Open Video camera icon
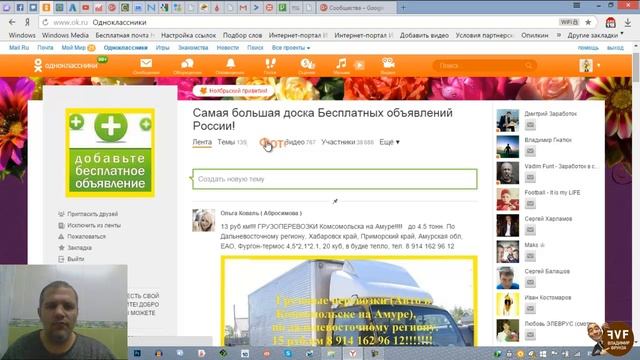640x360 pixels. [388, 64]
